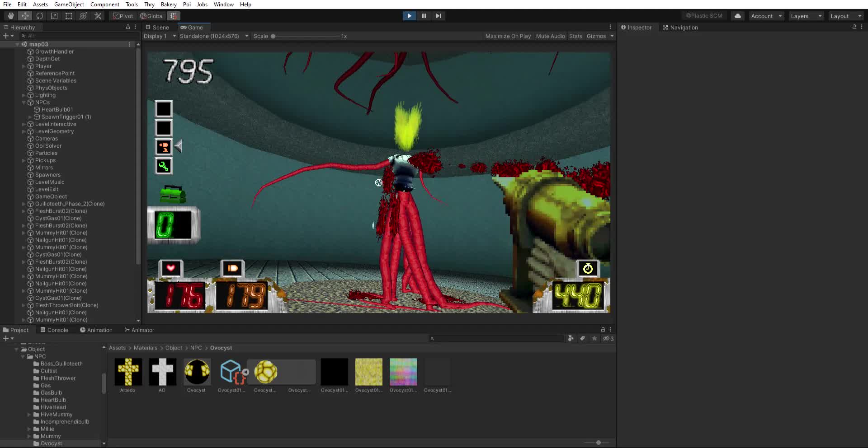Open Game view options menu

tap(610, 27)
